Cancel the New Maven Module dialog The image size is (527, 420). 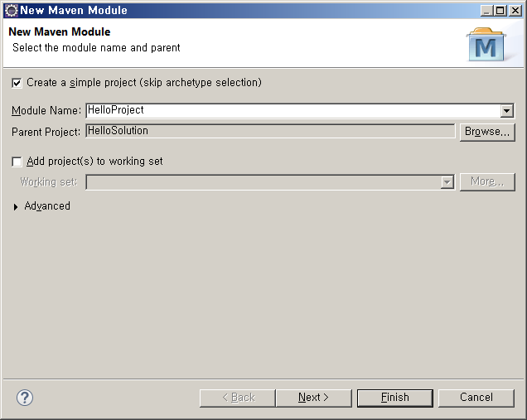point(476,398)
